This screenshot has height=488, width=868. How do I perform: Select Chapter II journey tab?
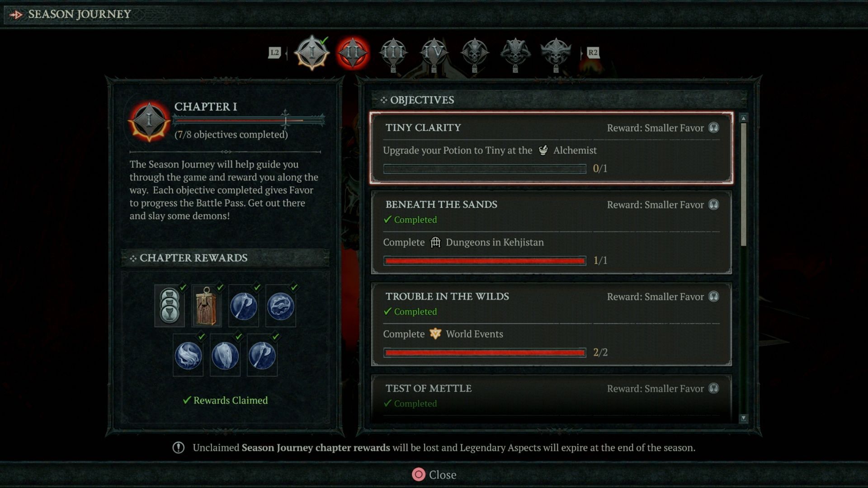[x=352, y=52]
